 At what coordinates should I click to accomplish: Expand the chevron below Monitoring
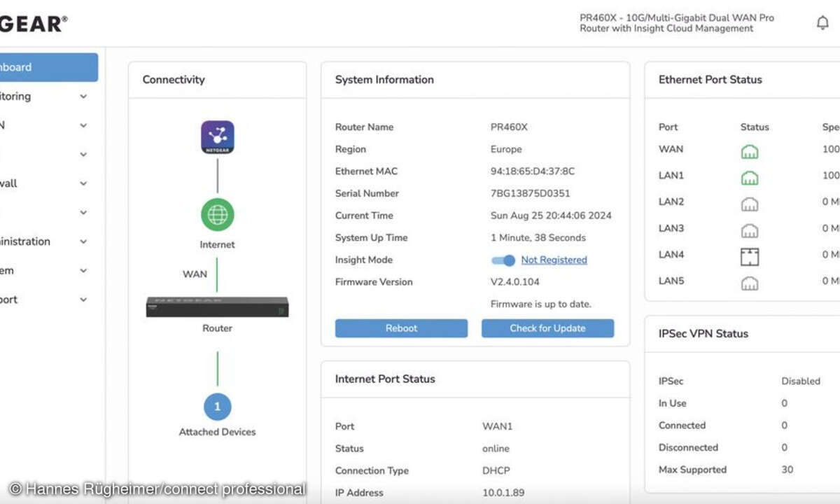pos(83,125)
